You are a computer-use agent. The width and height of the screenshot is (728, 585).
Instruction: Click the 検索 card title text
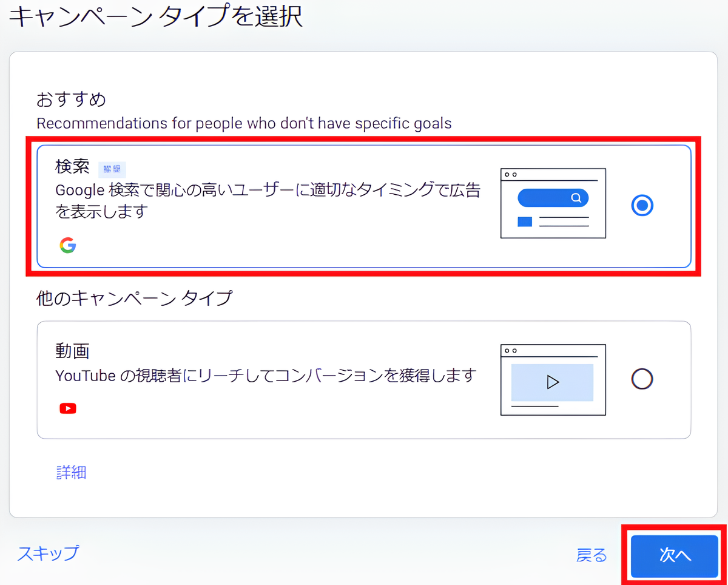point(72,167)
